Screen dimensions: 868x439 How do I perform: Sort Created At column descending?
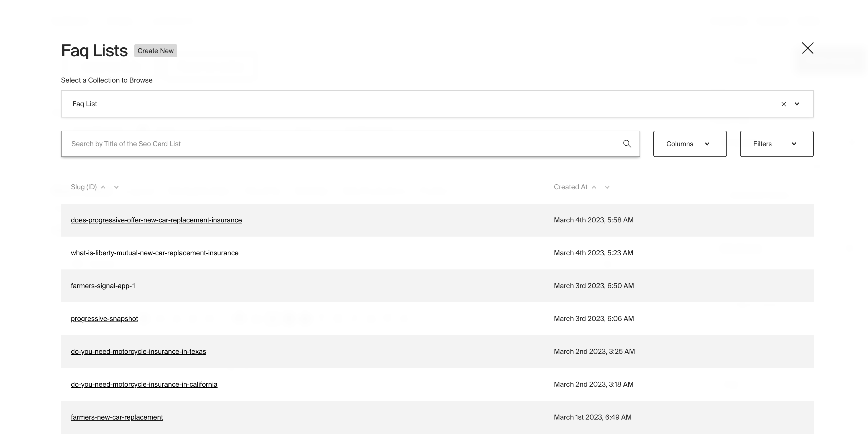point(607,187)
